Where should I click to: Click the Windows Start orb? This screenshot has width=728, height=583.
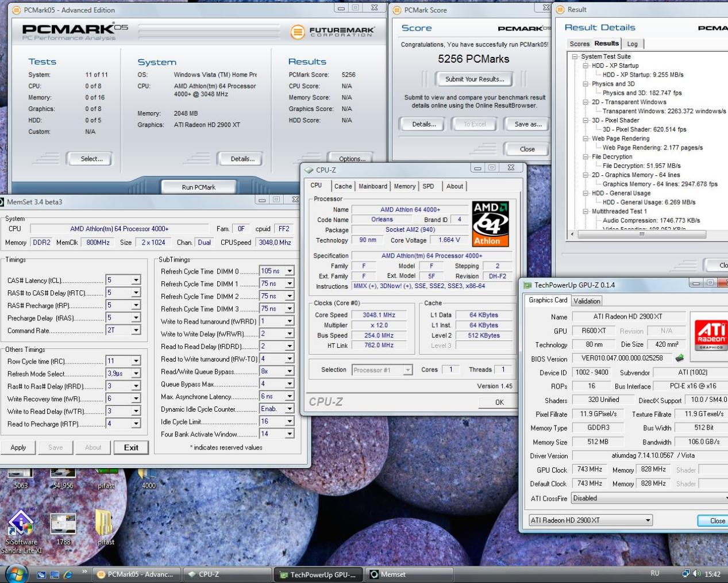(16, 574)
